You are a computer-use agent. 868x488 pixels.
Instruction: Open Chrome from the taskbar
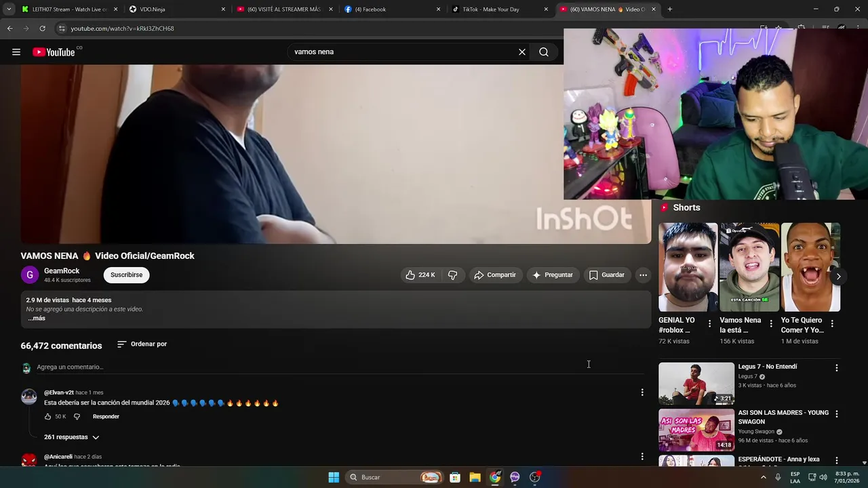[495, 477]
